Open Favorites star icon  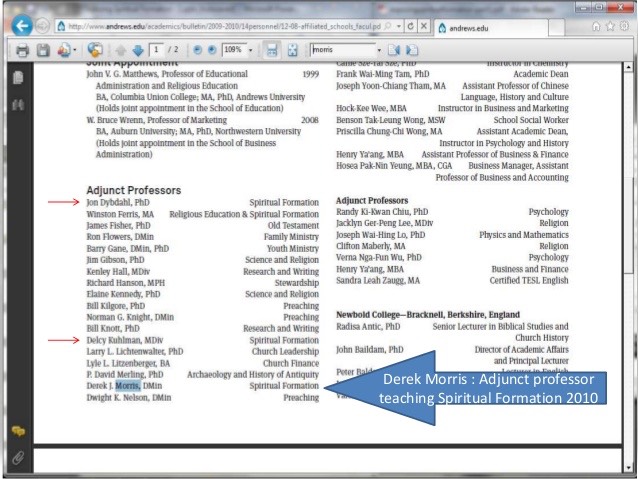pos(610,26)
